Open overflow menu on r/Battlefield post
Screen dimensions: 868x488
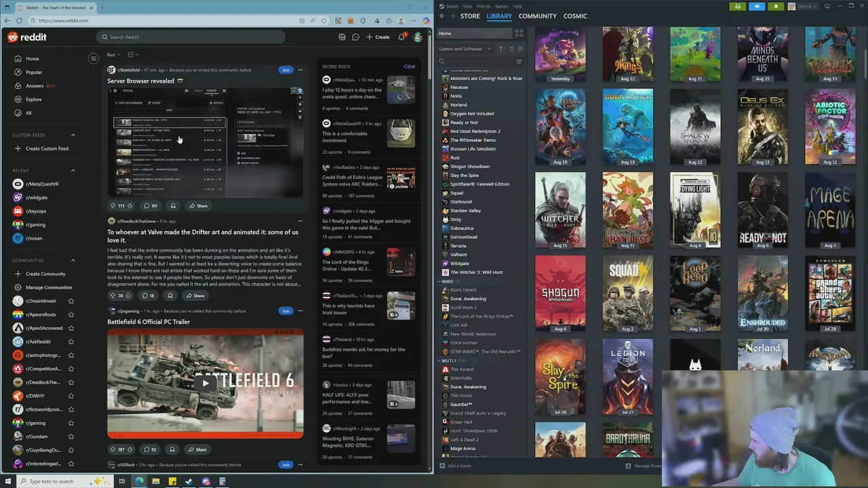(300, 70)
